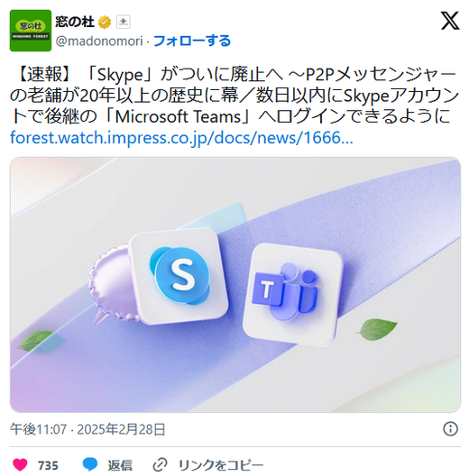Screen dimensions: 469x476
Task: Click the tweet headline text about Skype廃止
Action: 234,96
